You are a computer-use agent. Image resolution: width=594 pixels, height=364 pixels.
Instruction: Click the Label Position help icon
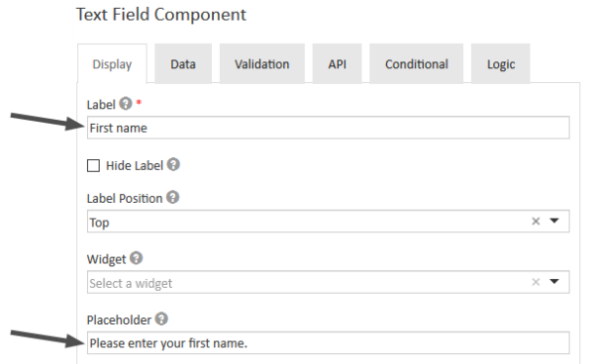tap(172, 197)
